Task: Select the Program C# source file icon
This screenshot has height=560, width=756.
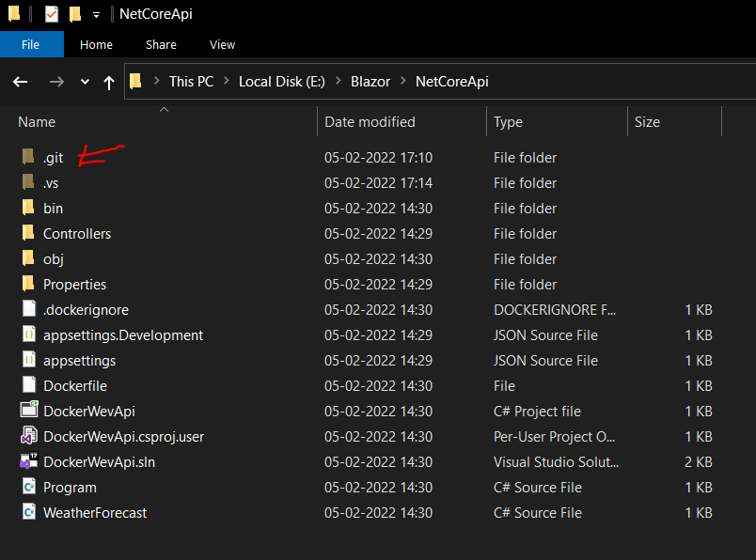Action: pos(29,487)
